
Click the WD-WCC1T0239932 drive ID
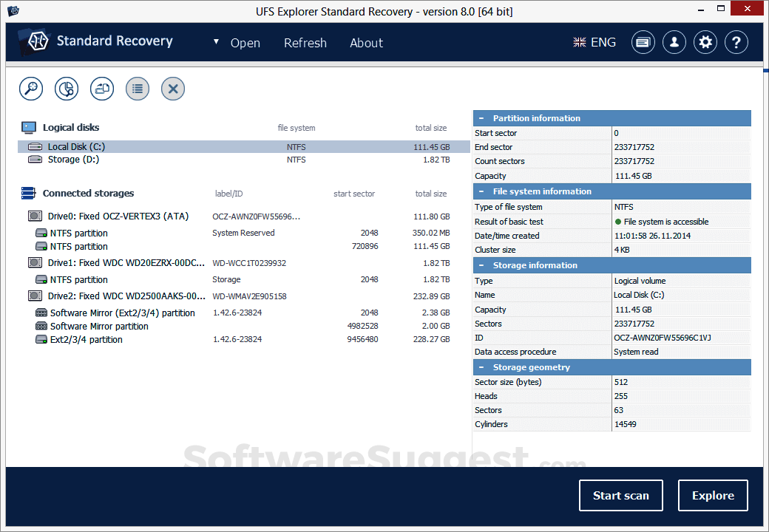249,263
